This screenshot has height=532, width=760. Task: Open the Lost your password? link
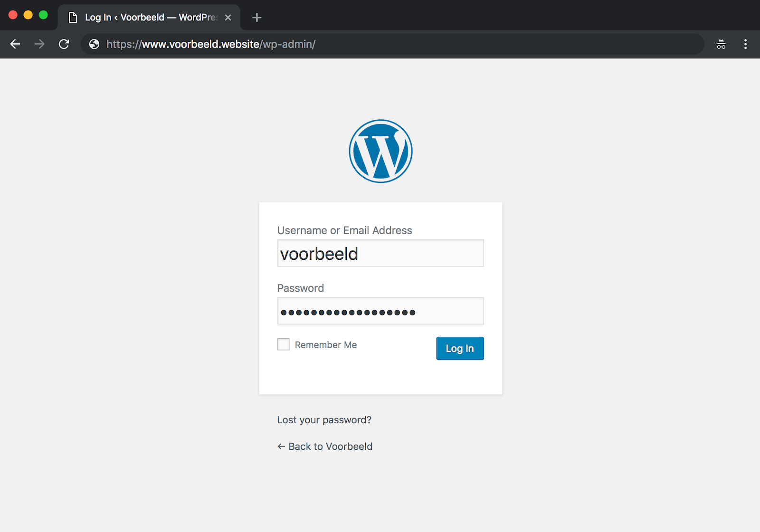324,420
